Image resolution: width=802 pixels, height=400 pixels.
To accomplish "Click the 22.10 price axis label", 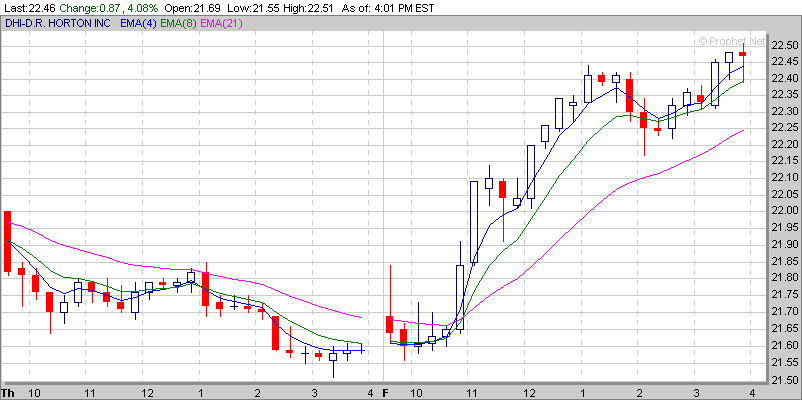I will pos(785,177).
